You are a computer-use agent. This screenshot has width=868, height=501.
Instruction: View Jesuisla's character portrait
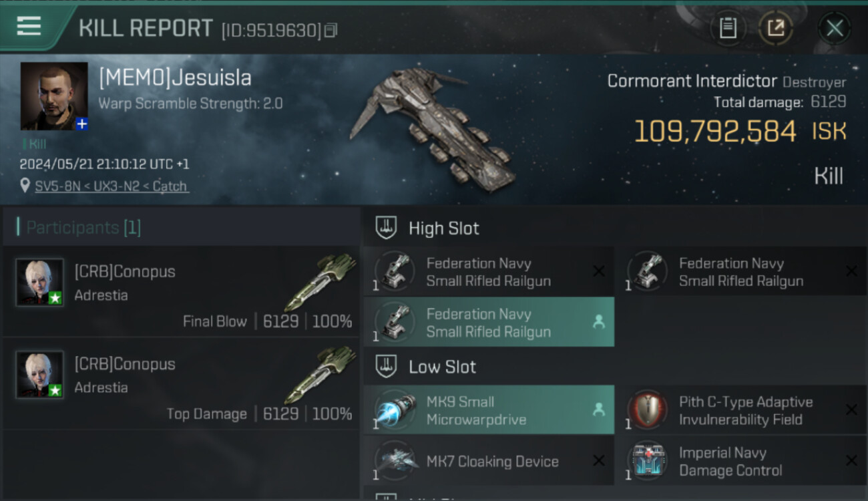coord(54,96)
